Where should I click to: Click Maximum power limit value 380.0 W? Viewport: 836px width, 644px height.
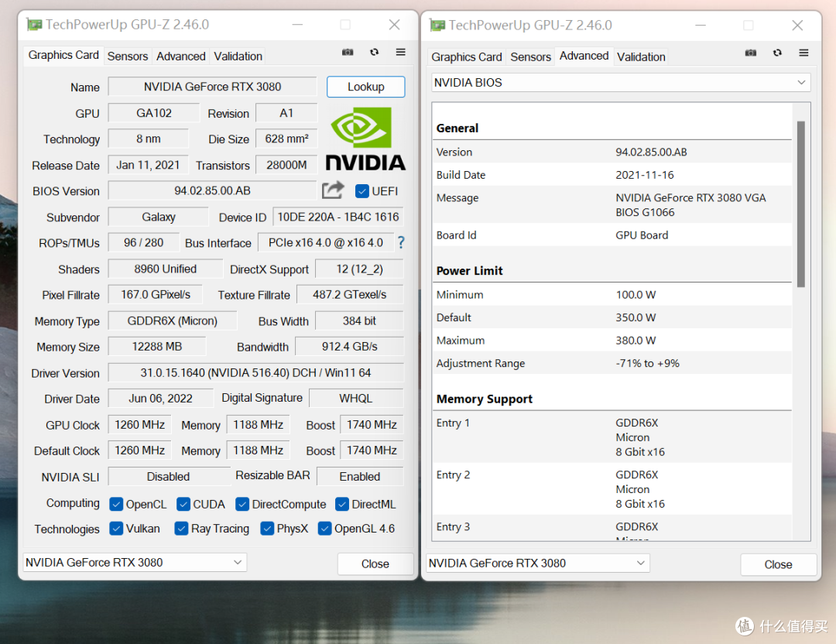point(636,340)
